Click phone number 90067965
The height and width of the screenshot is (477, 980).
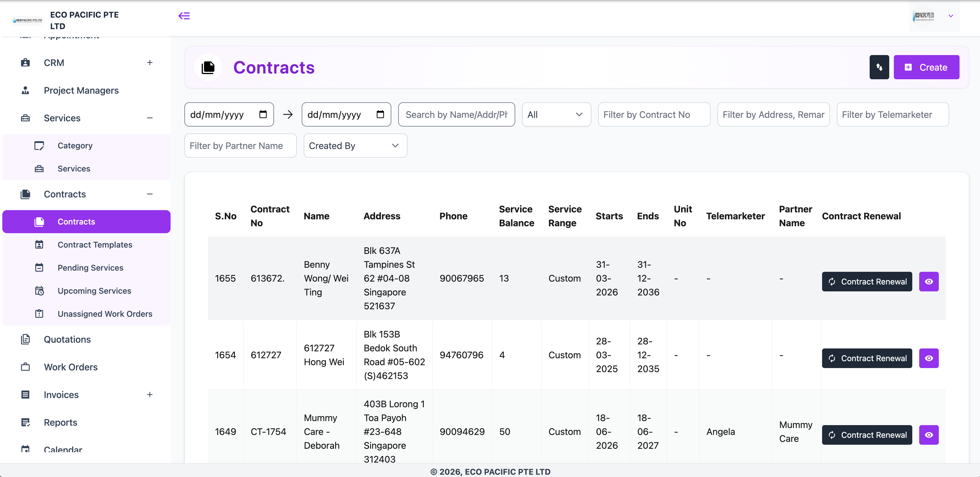(x=461, y=278)
